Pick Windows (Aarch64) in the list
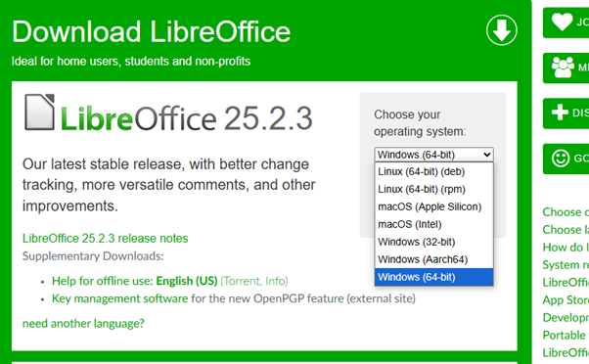Screen dimensions: 589x364 coord(433,259)
